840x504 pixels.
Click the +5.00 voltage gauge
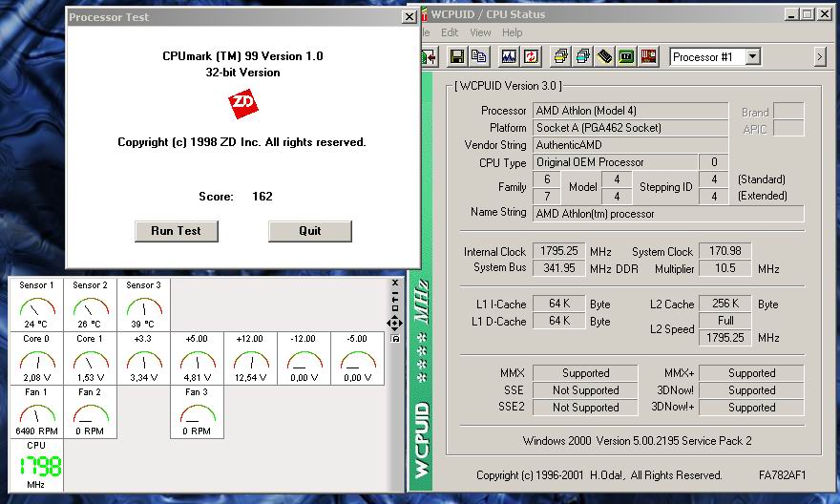tap(198, 358)
